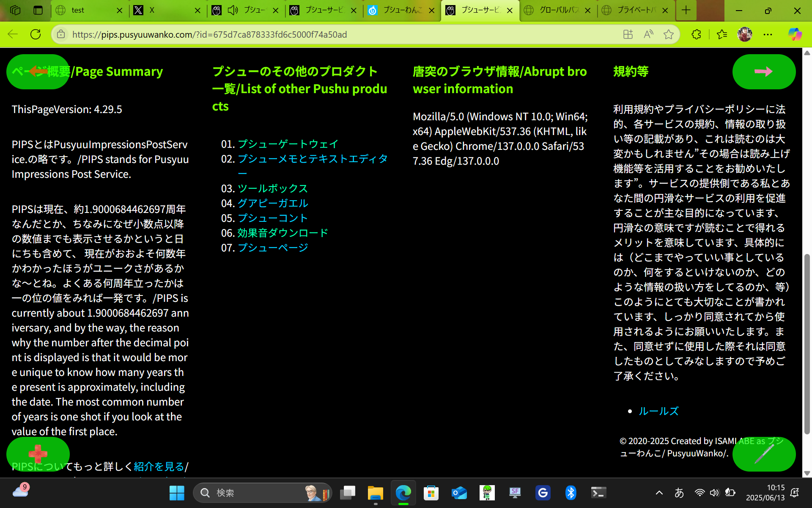The width and height of the screenshot is (812, 508).
Task: Open the speaker volume tray icon
Action: click(714, 493)
